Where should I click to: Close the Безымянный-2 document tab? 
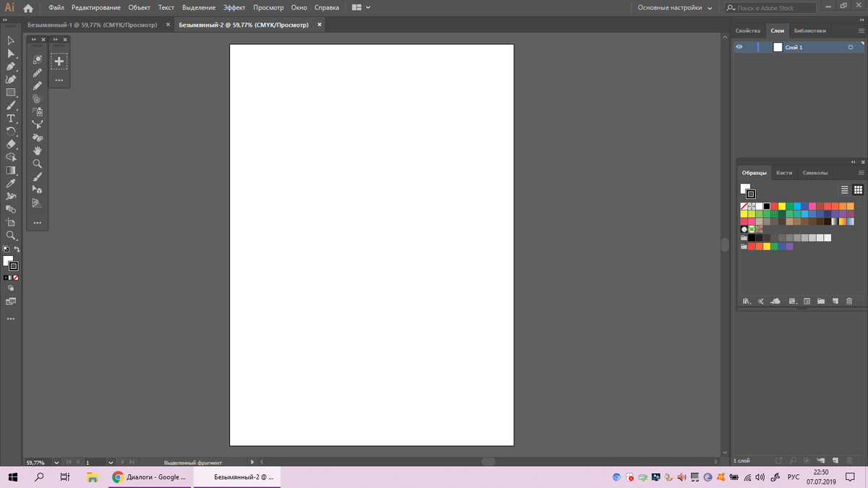(x=319, y=25)
